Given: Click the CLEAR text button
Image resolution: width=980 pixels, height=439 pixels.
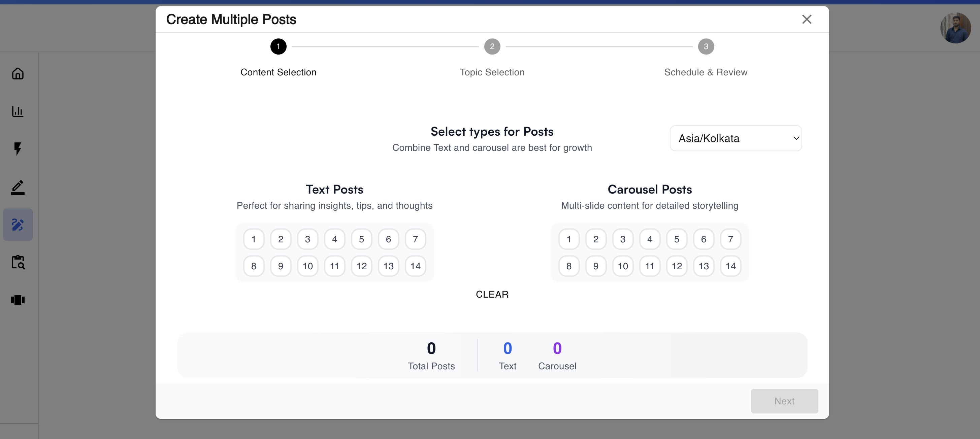Looking at the screenshot, I should coord(492,294).
